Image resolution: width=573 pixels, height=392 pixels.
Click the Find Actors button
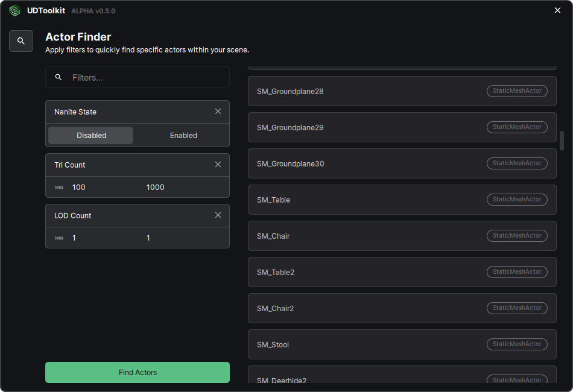coord(138,372)
